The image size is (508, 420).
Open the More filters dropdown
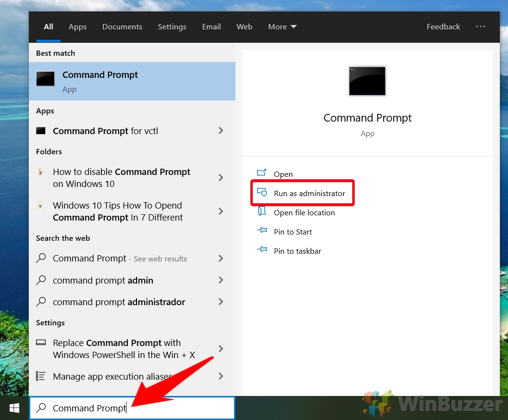282,27
